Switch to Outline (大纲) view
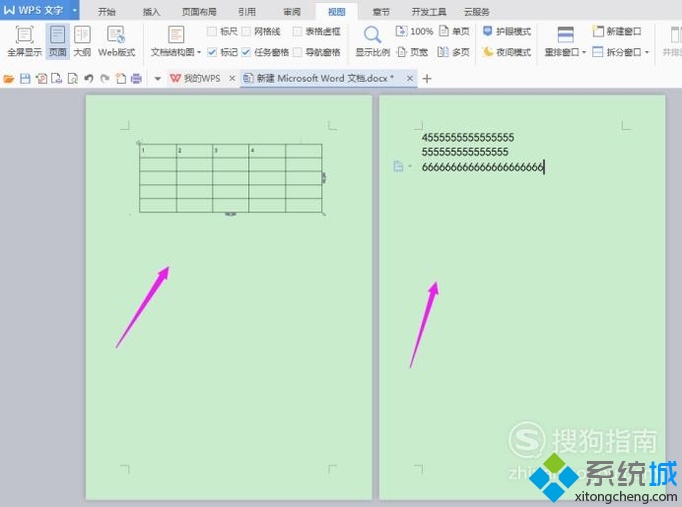This screenshot has height=507, width=682. [x=82, y=41]
